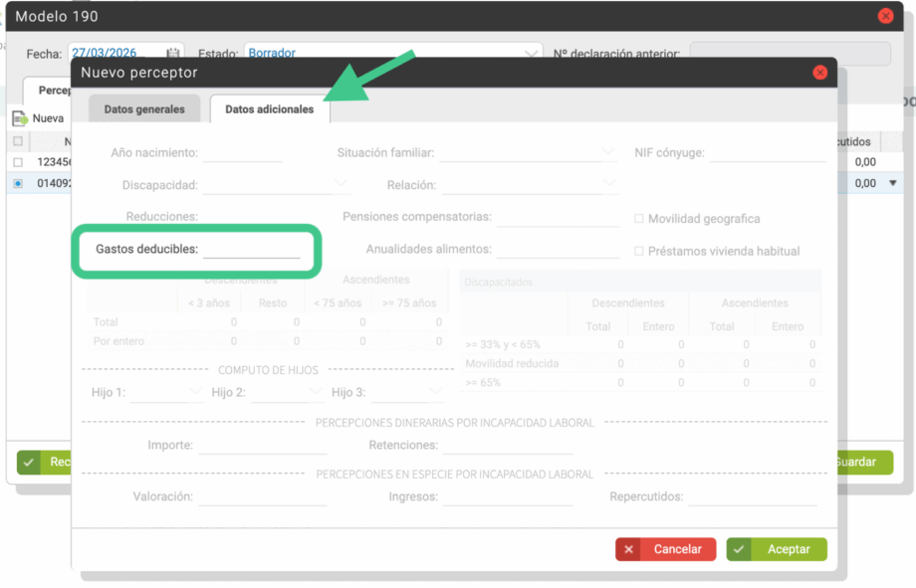Select the second row radio button

coord(18,183)
